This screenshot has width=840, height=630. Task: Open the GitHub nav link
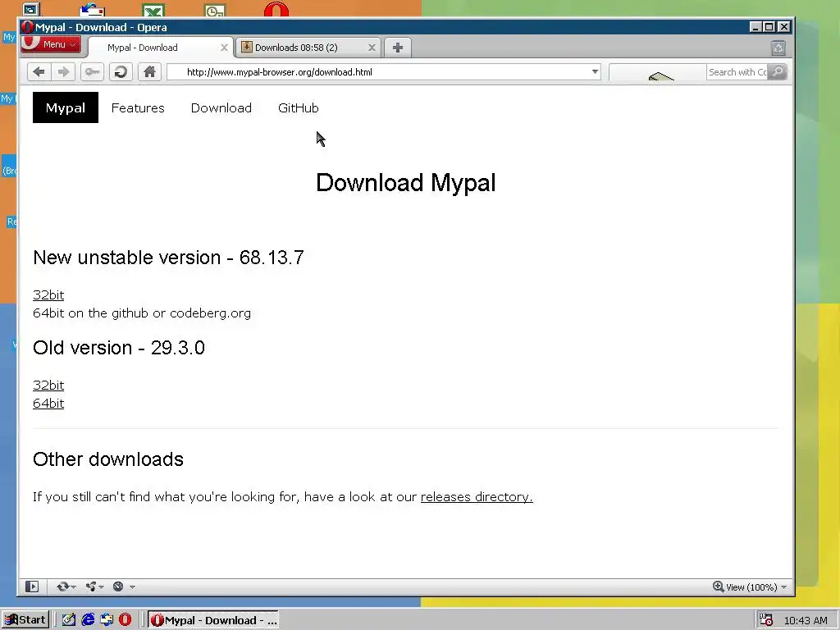[x=299, y=107]
